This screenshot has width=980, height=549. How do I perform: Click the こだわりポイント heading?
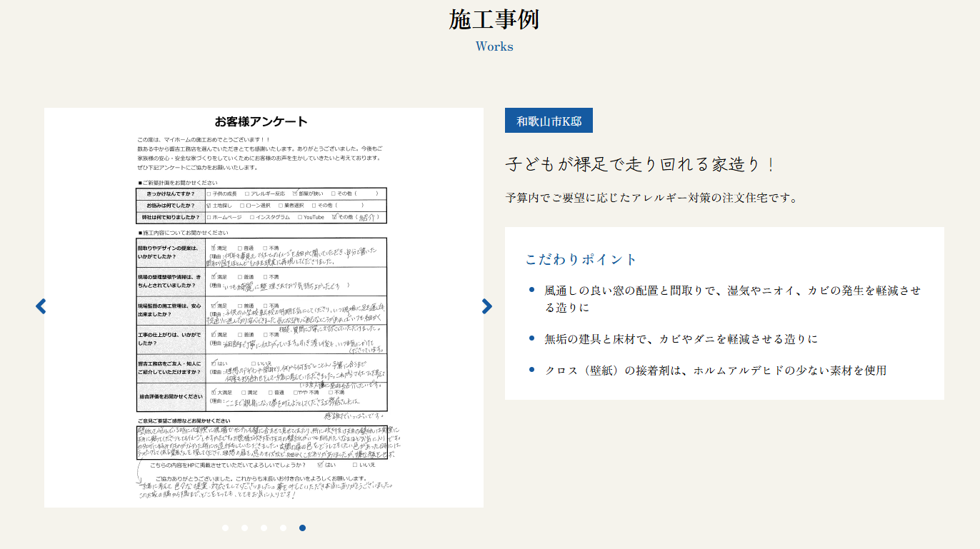[581, 259]
